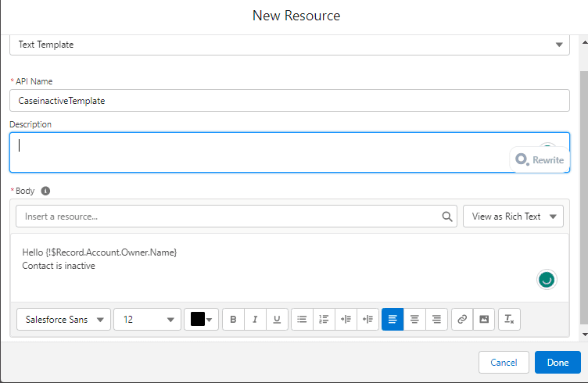Right align the body text

pyautogui.click(x=436, y=319)
